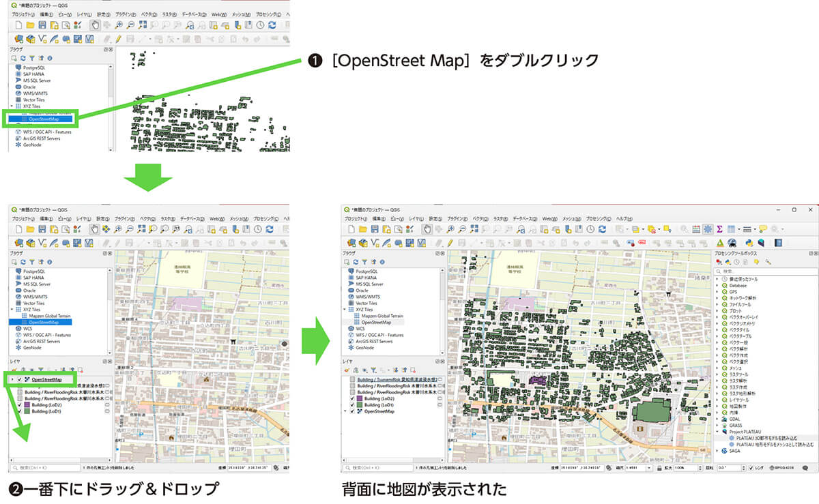Click Zoom In magnifier in right window toolbar
This screenshot has height=504, width=819.
pos(450,229)
